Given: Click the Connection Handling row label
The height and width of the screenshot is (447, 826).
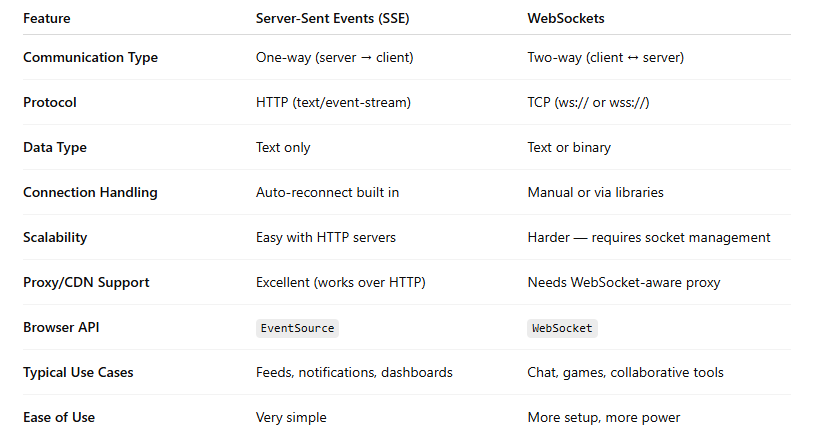Looking at the screenshot, I should tap(90, 192).
